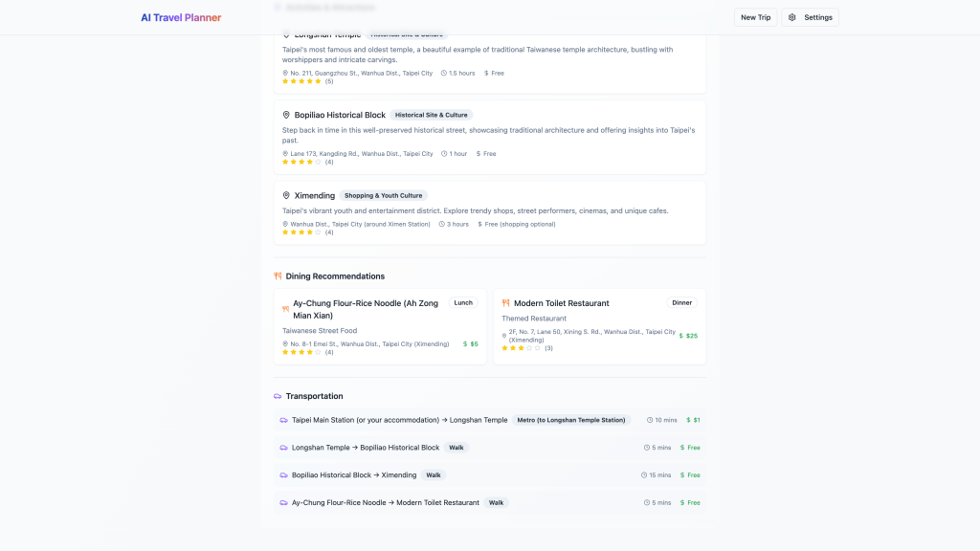Click the Ximending location pin icon
This screenshot has width=980, height=551.
[286, 195]
